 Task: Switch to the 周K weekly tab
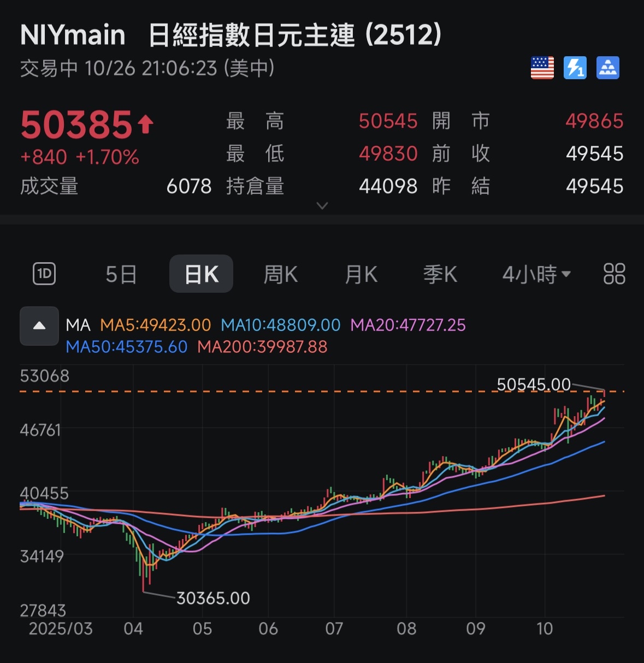pos(281,274)
